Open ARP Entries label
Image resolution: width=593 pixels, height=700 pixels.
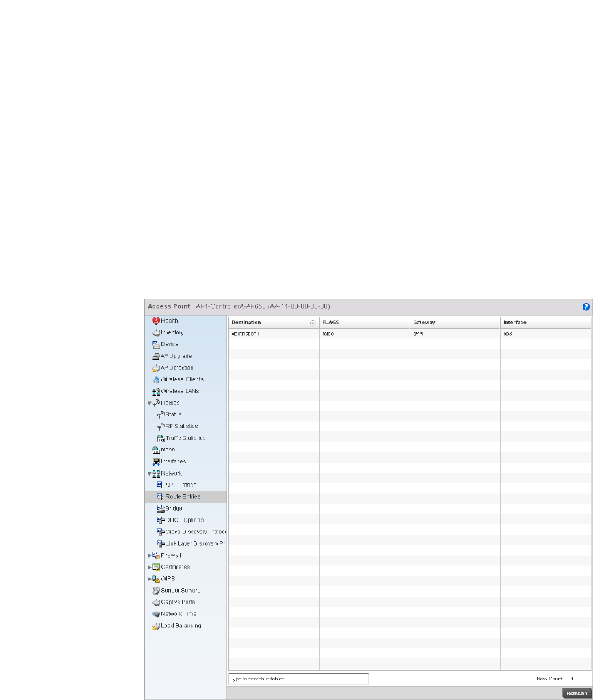(181, 485)
